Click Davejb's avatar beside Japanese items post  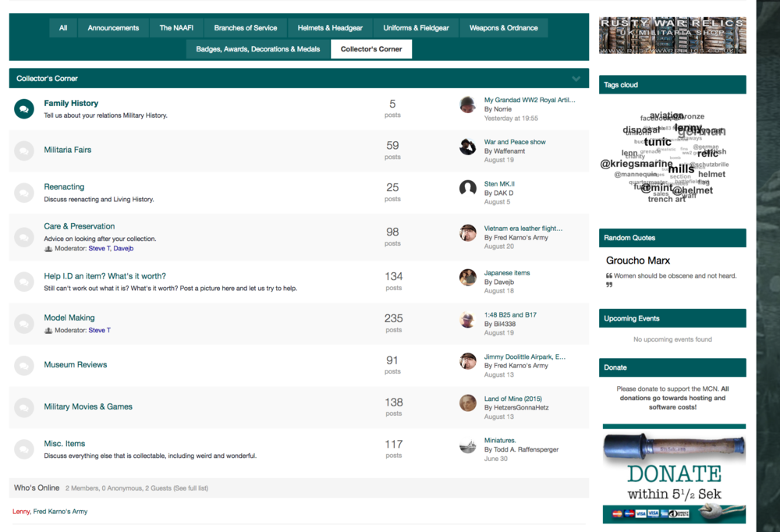coord(467,278)
